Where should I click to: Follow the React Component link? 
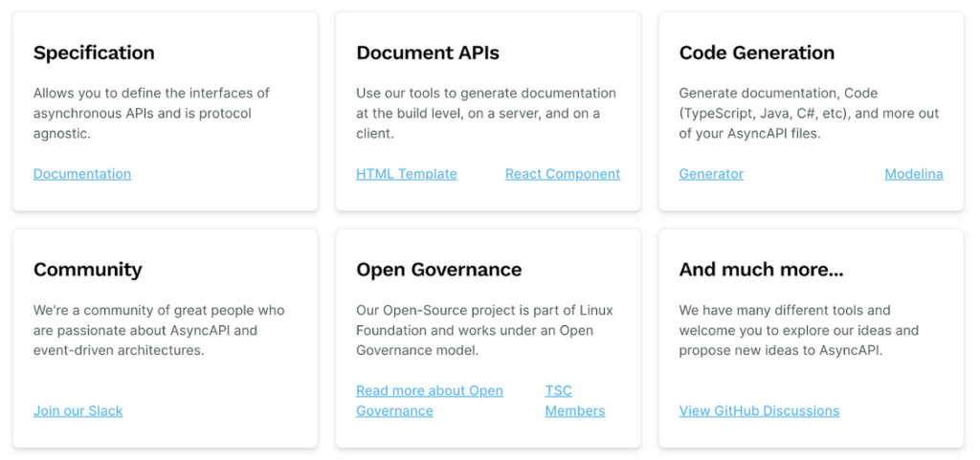563,173
